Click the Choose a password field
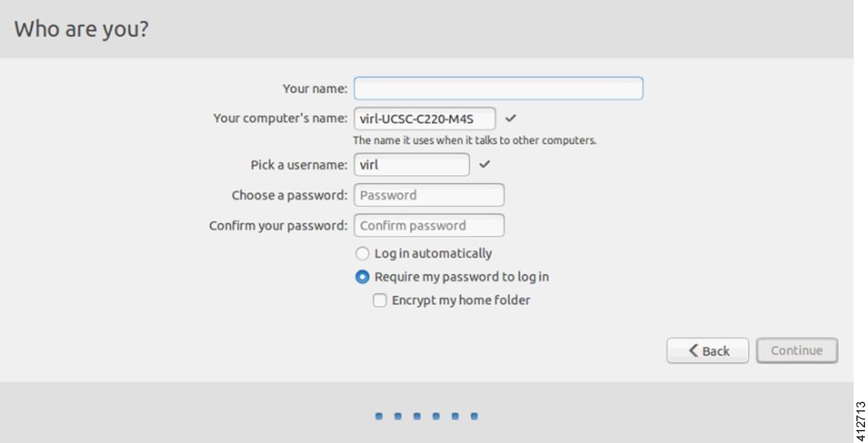 [x=428, y=195]
